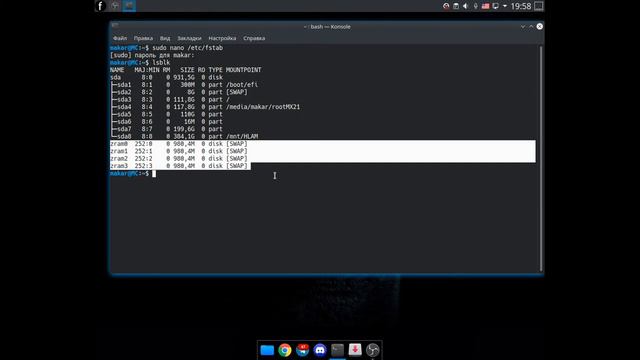Open the Настройка menu

tap(222, 38)
